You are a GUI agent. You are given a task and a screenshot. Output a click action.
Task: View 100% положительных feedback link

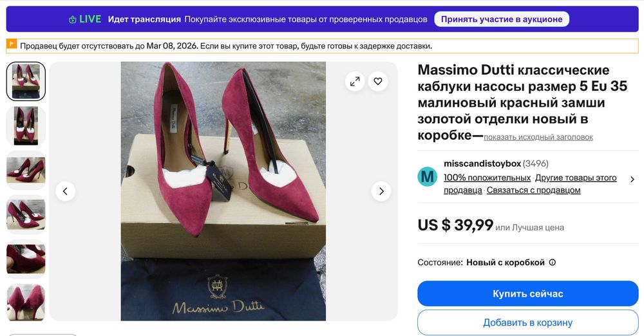(487, 178)
